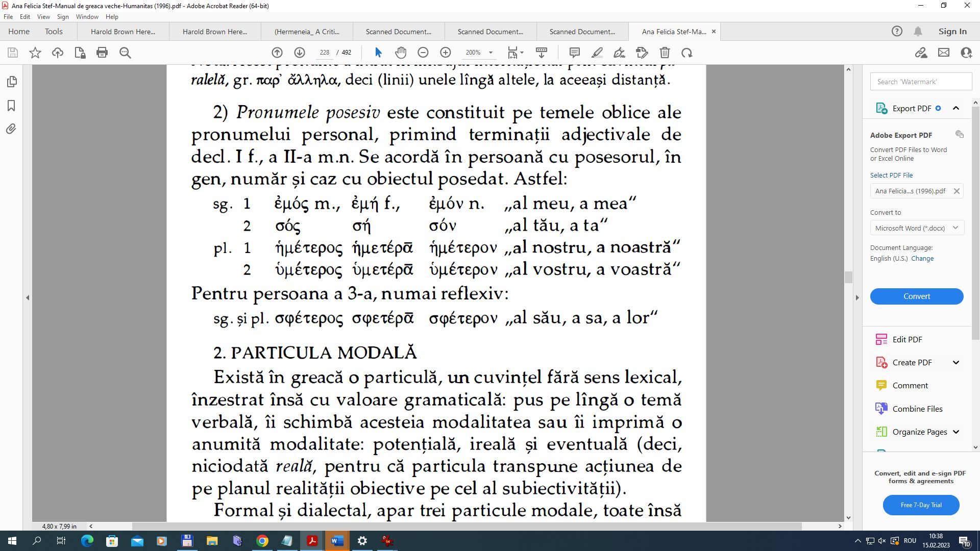Open the page thumbnails panel icon
980x551 pixels.
coord(12,82)
